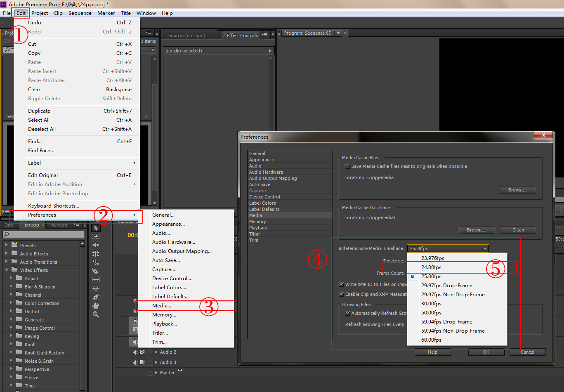Toggle the Audio 3 track target box

[x=150, y=362]
